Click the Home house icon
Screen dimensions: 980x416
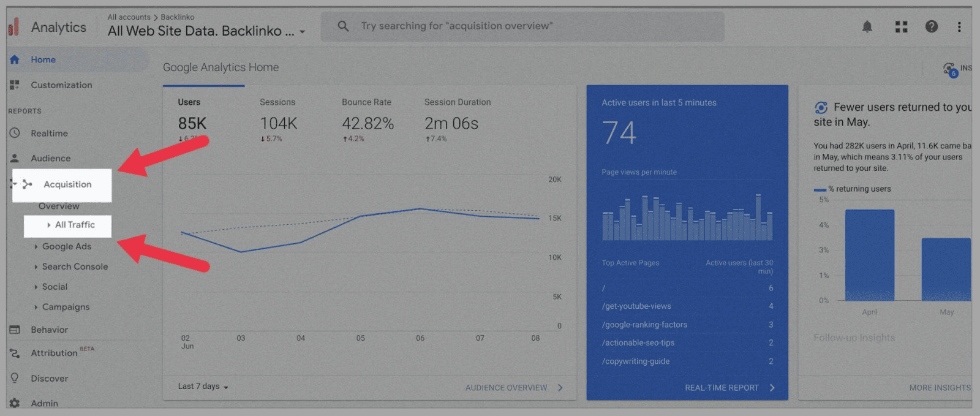point(15,59)
